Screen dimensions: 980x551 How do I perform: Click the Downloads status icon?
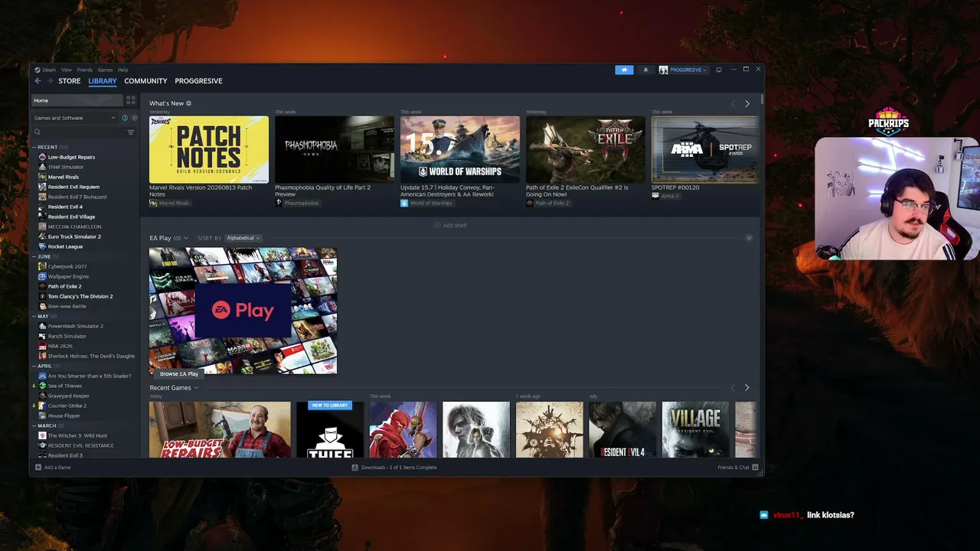click(x=355, y=467)
